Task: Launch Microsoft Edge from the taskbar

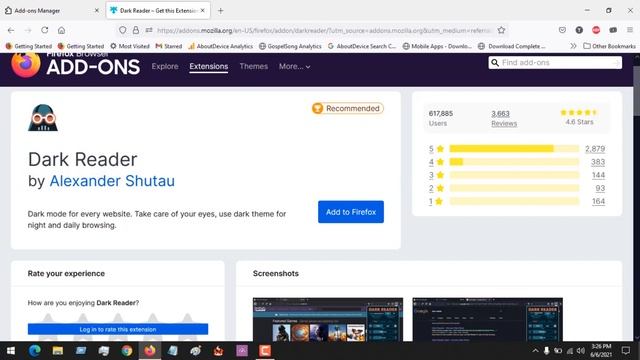Action: [35, 351]
